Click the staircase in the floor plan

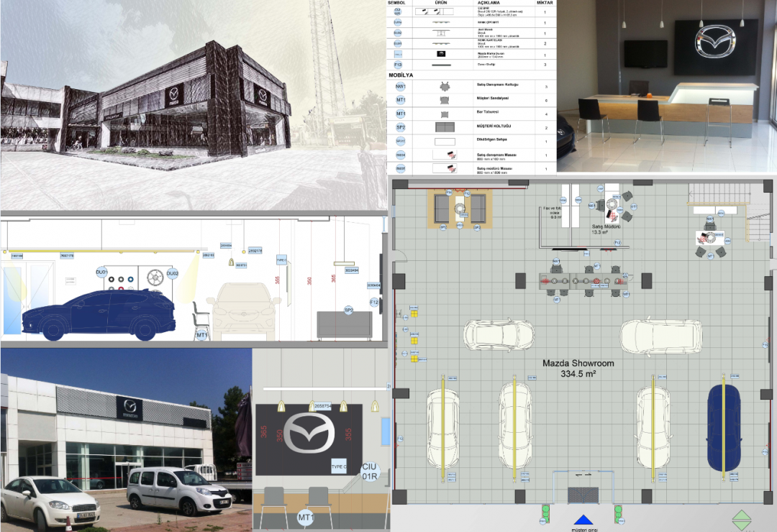point(730,211)
